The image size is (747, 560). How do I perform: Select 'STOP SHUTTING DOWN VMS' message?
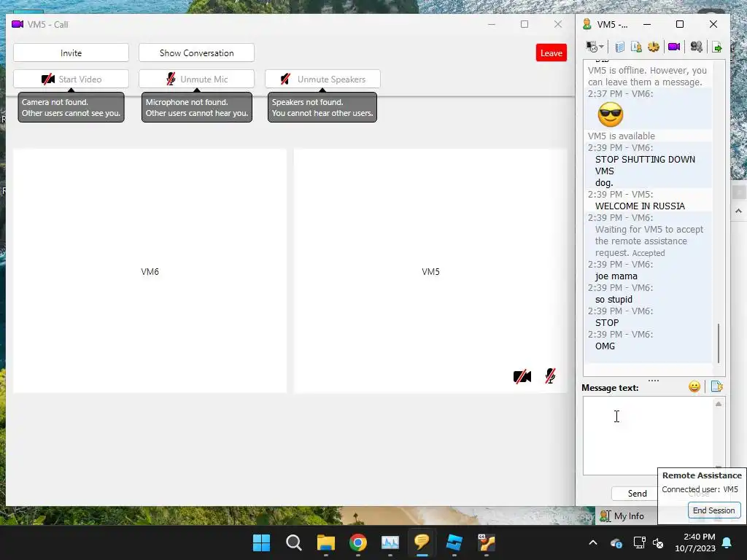(x=645, y=165)
